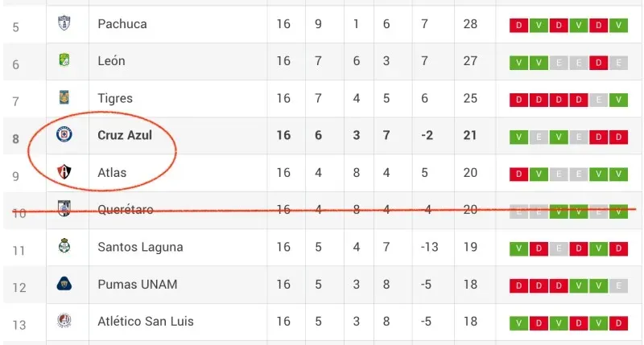Click the Pumas UNAM logo

tap(64, 284)
